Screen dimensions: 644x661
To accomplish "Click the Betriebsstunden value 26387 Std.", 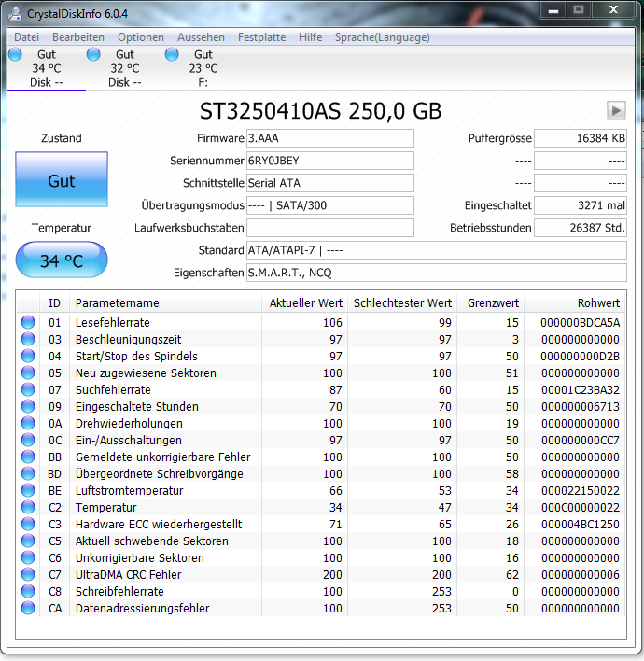I will [x=581, y=228].
